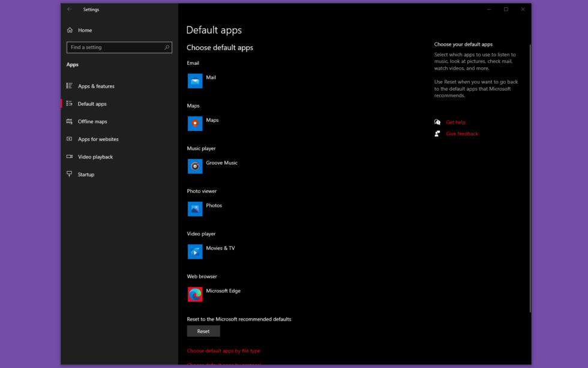Open the Give feedback link
Image resolution: width=588 pixels, height=368 pixels.
pyautogui.click(x=461, y=133)
